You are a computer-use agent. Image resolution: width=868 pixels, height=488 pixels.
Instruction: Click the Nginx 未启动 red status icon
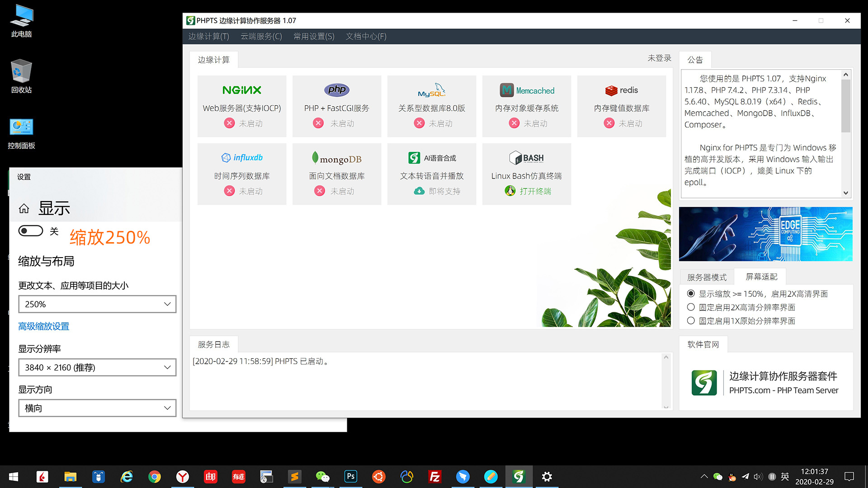[230, 123]
